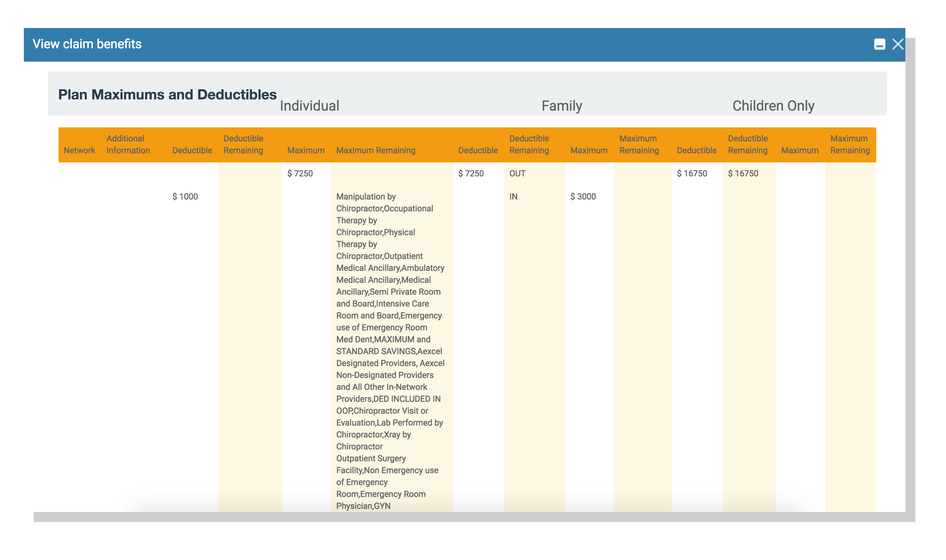946x560 pixels.
Task: Click the View claim benefits title bar text
Action: [x=87, y=44]
